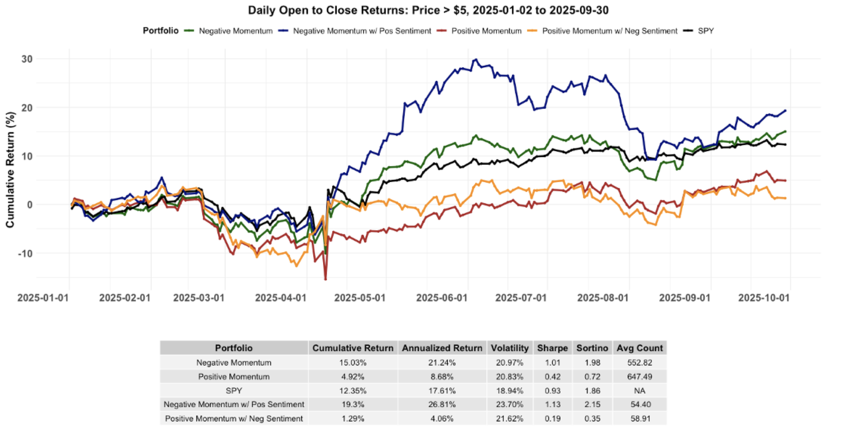Select the SPY row in the table
This screenshot has width=868, height=435.
[x=234, y=391]
